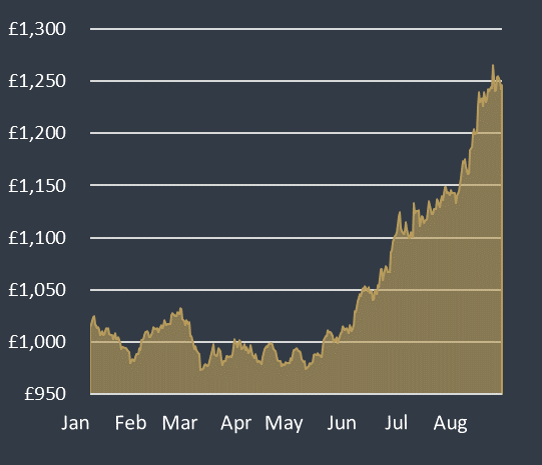Image resolution: width=542 pixels, height=465 pixels.
Task: Click the £1,300 y-axis label
Action: [37, 29]
